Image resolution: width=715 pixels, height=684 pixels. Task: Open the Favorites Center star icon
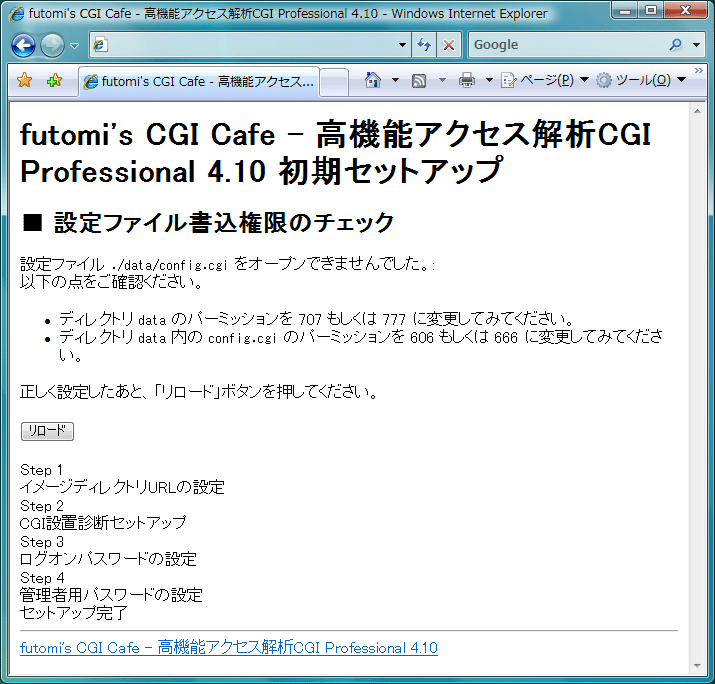pos(25,81)
